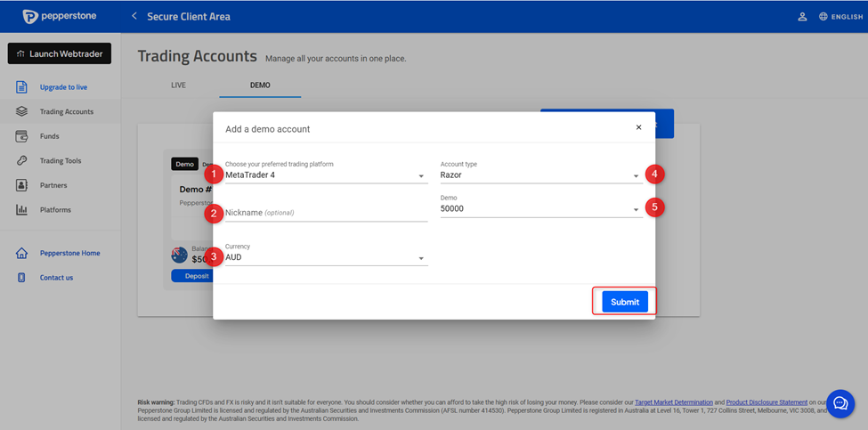The height and width of the screenshot is (430, 868).
Task: Open the trading platform dropdown MetaTrader 4
Action: pyautogui.click(x=326, y=175)
